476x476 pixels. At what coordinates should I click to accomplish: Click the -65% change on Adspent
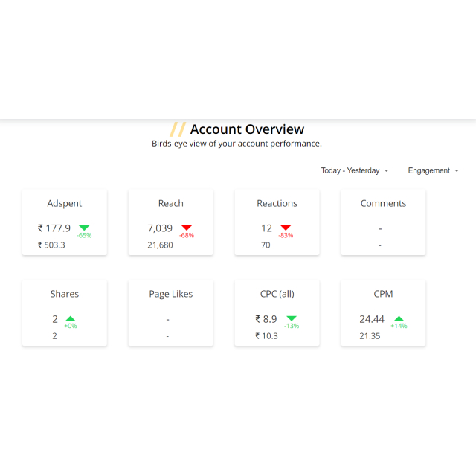coord(84,235)
